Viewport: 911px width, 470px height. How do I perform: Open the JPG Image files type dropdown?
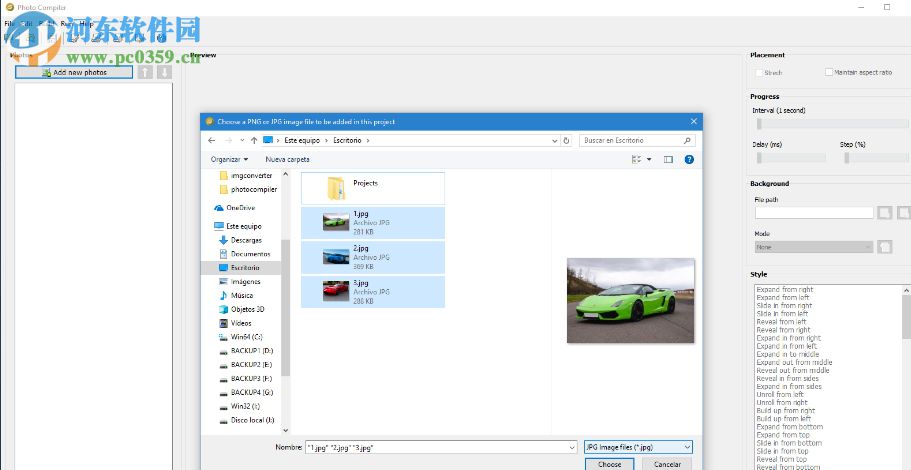(638, 447)
